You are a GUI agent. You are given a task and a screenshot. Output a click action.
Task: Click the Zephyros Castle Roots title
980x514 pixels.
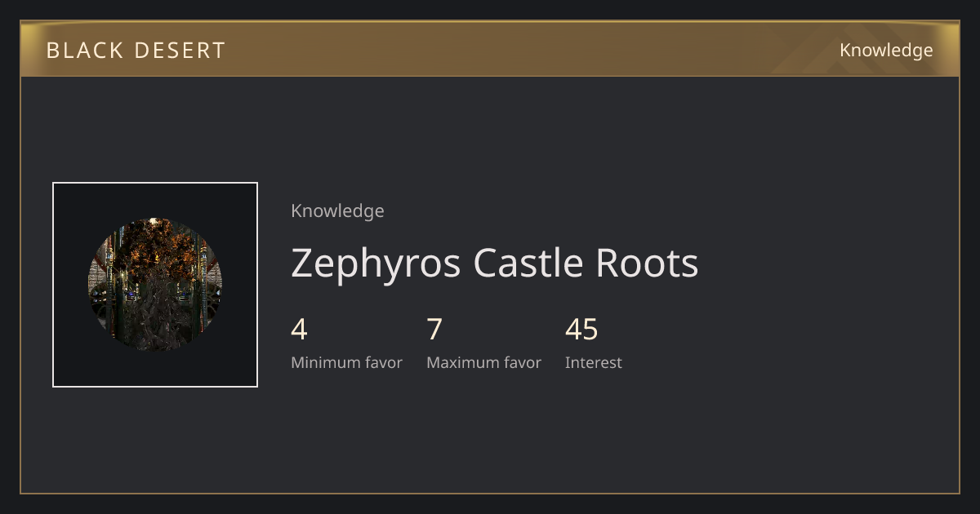tap(495, 263)
